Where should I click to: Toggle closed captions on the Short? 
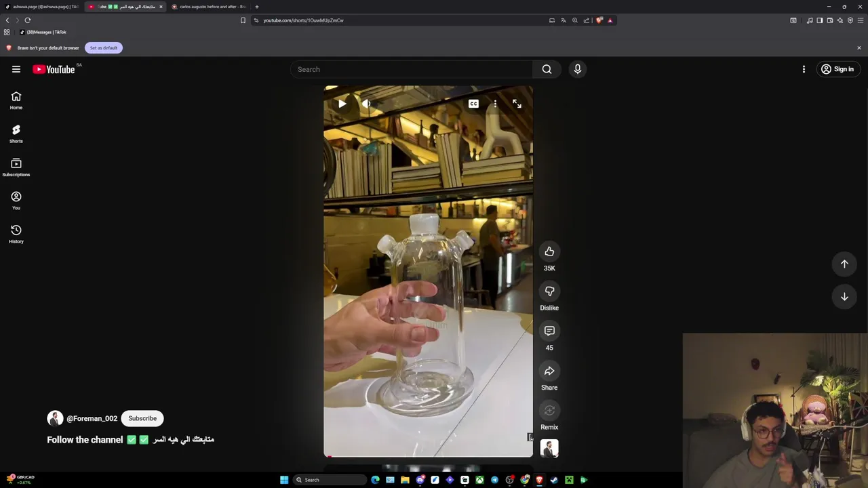pyautogui.click(x=473, y=104)
